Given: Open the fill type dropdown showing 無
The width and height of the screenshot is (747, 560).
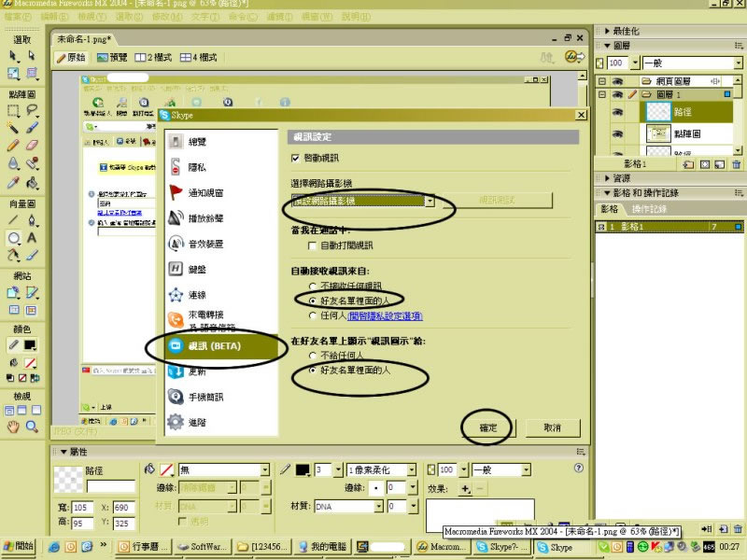Looking at the screenshot, I should coord(265,470).
